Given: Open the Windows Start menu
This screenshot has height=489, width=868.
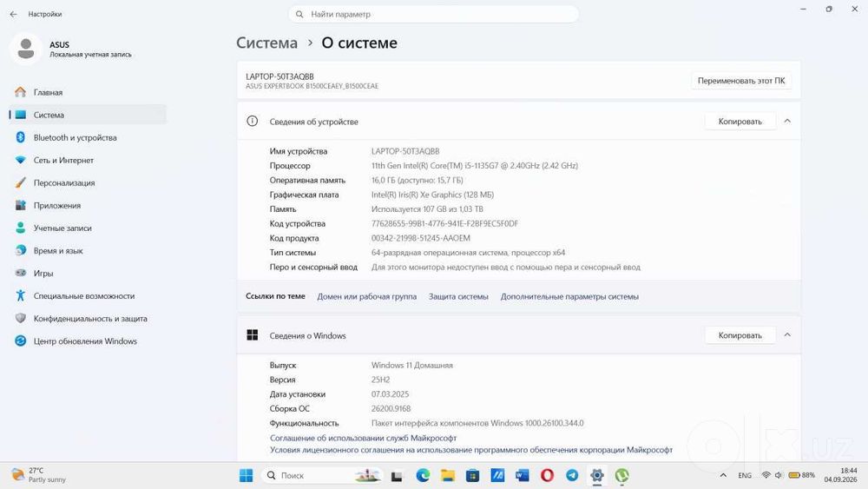Looking at the screenshot, I should pos(246,475).
